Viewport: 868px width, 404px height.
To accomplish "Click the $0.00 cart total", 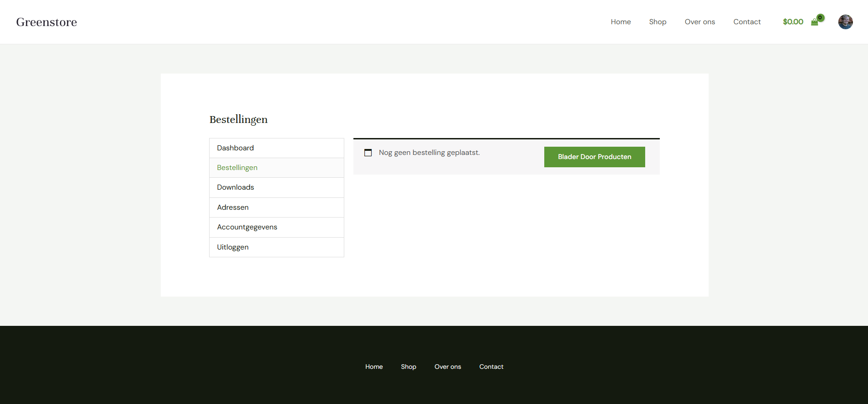I will click(793, 22).
